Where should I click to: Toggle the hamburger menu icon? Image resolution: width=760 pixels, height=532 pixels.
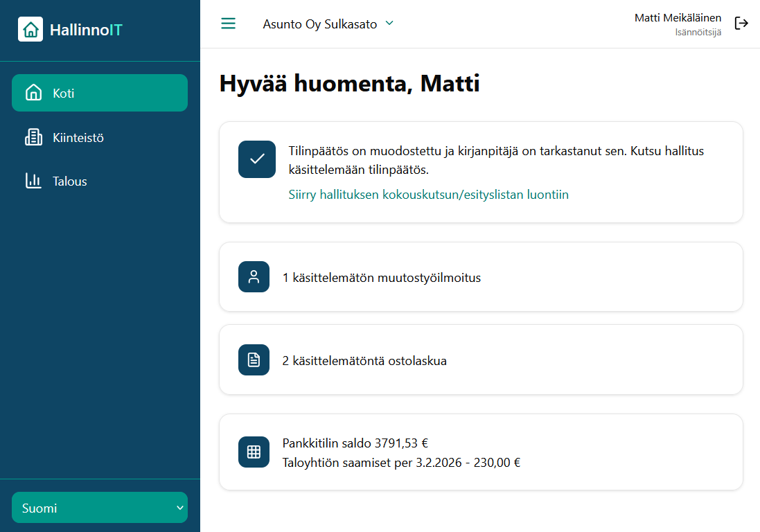point(228,24)
